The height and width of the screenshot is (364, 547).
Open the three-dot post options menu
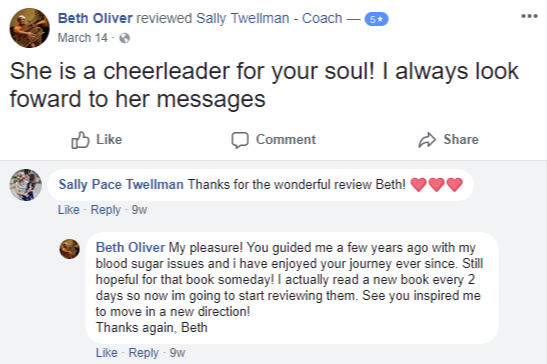click(x=529, y=16)
